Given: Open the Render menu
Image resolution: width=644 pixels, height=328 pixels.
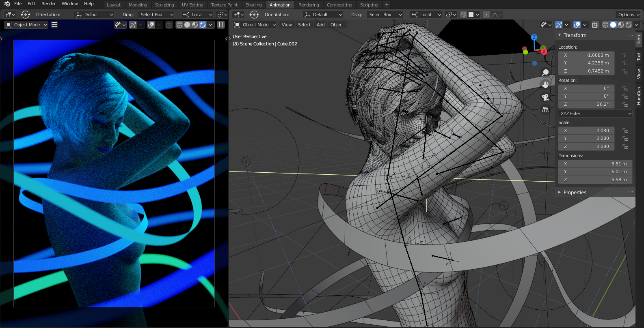Looking at the screenshot, I should pos(49,4).
